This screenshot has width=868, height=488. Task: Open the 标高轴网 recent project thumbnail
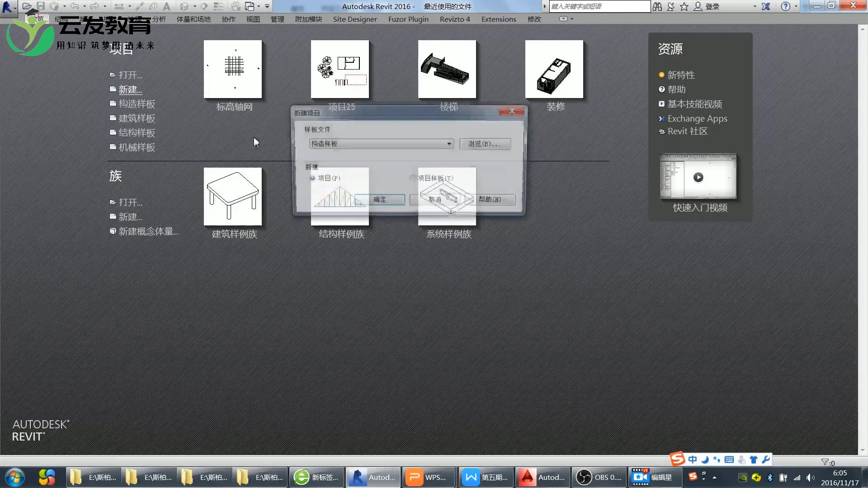click(233, 69)
